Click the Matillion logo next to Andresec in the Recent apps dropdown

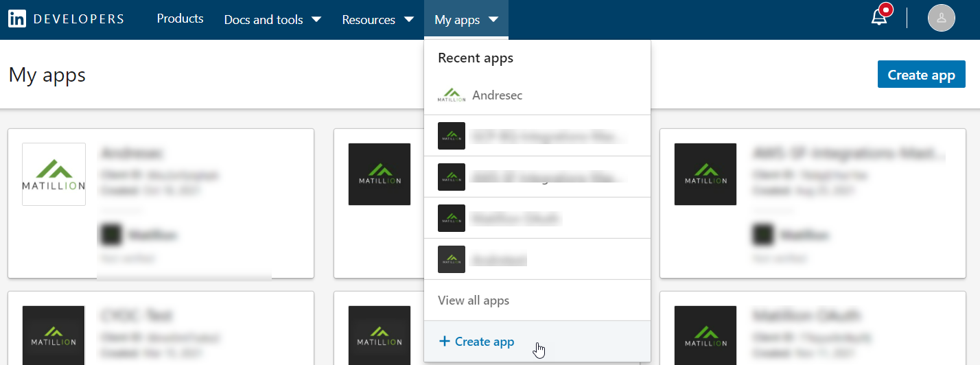pos(452,95)
